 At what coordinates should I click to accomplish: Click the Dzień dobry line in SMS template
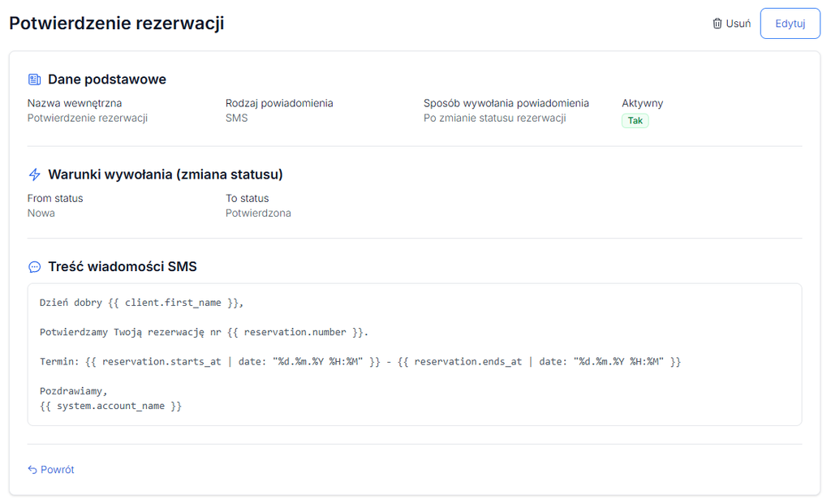[141, 303]
